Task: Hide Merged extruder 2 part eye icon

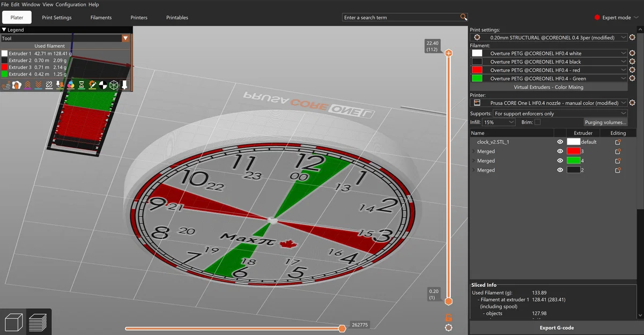Action: tap(560, 170)
